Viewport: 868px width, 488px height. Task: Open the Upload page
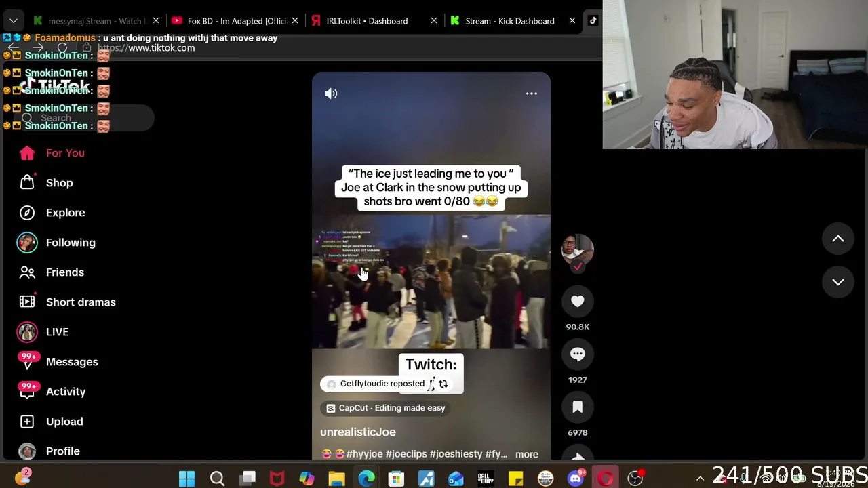coord(64,422)
